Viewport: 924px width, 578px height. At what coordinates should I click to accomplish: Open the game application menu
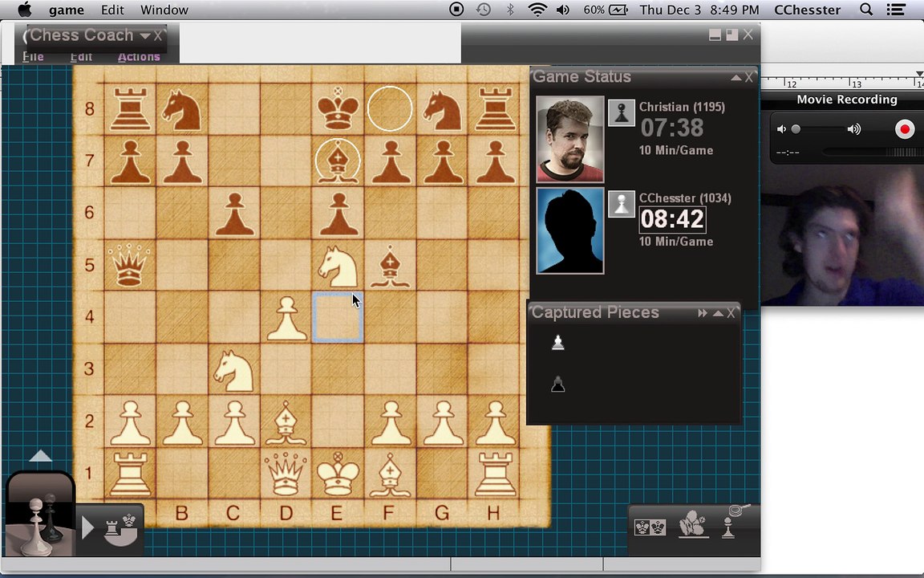[66, 10]
